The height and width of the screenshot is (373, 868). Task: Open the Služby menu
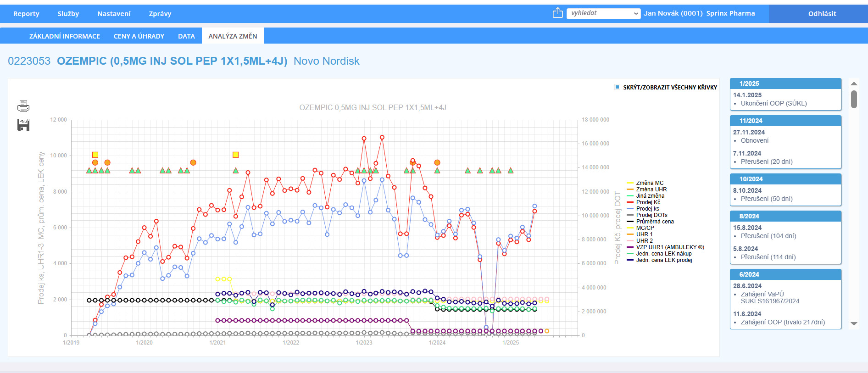[68, 14]
